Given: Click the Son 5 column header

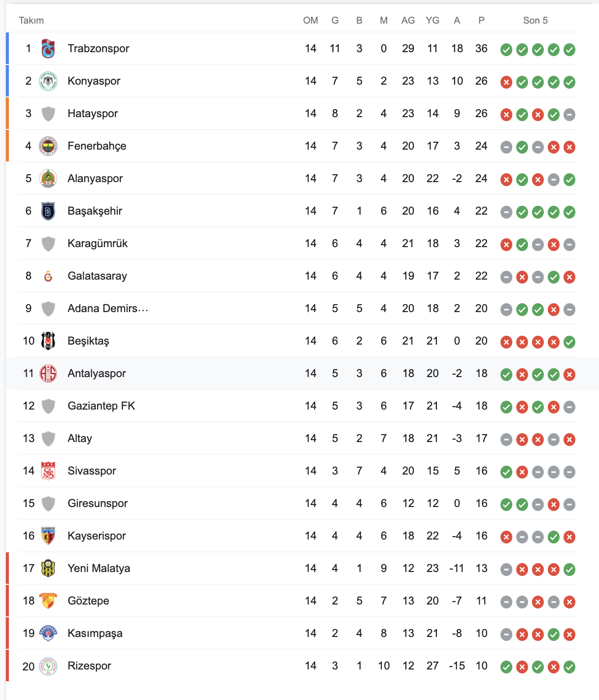Looking at the screenshot, I should 535,20.
